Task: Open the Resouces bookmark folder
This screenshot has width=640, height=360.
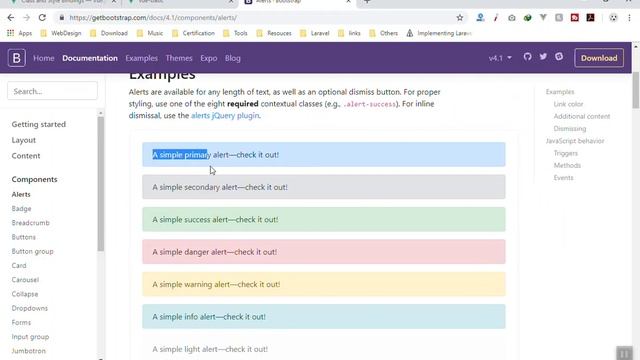Action: (274, 33)
